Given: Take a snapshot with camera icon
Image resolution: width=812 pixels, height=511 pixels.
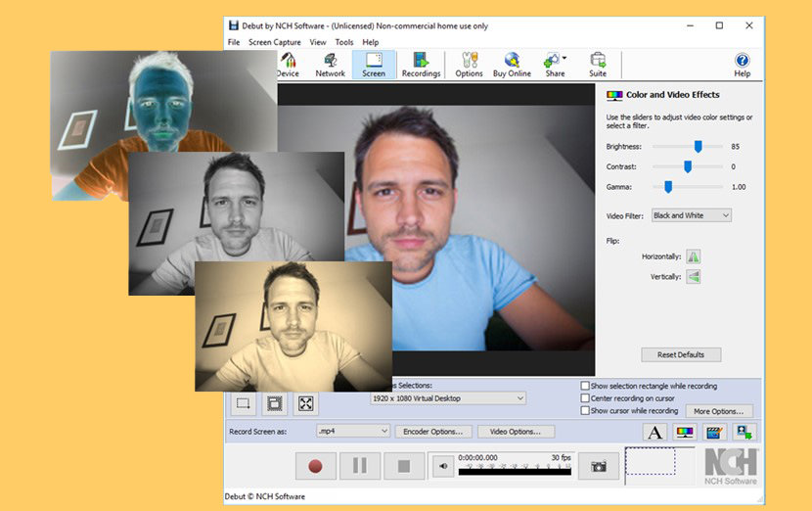Looking at the screenshot, I should 599,466.
